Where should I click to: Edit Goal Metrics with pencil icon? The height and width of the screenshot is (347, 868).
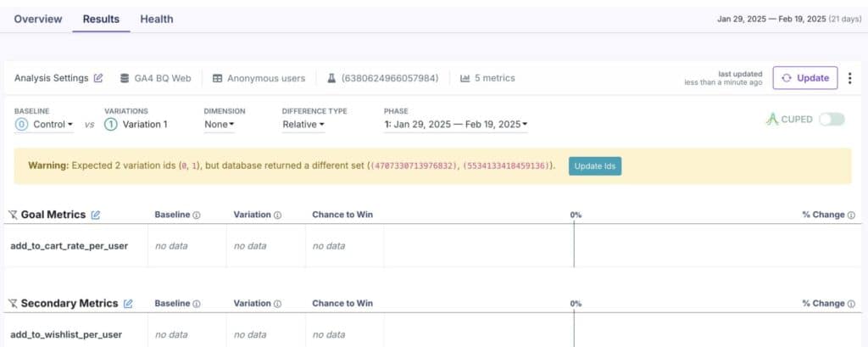click(96, 215)
